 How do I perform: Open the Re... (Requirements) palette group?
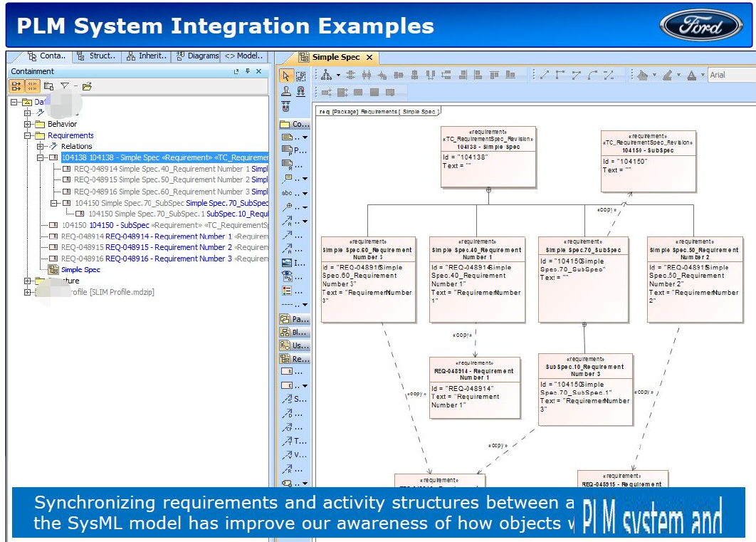click(x=295, y=359)
